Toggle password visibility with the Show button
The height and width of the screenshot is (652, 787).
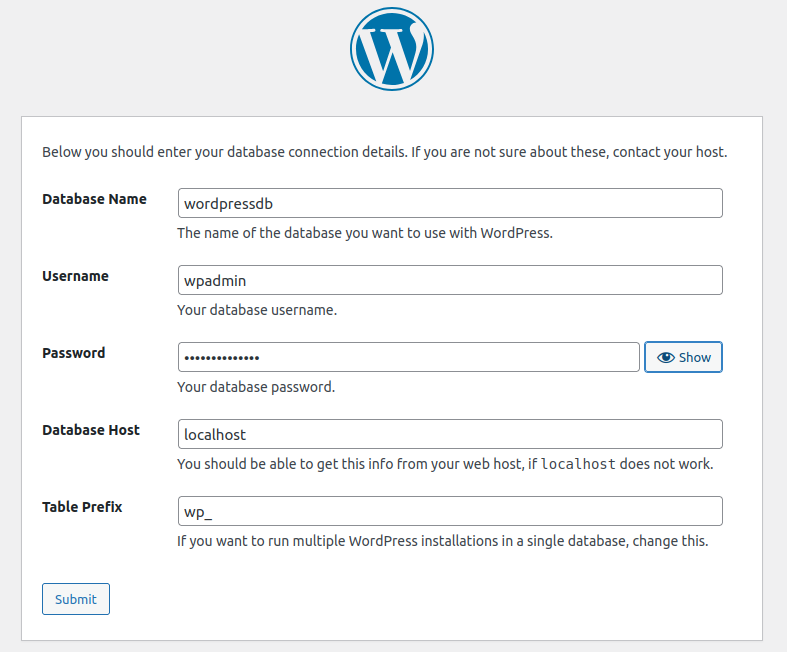point(683,357)
